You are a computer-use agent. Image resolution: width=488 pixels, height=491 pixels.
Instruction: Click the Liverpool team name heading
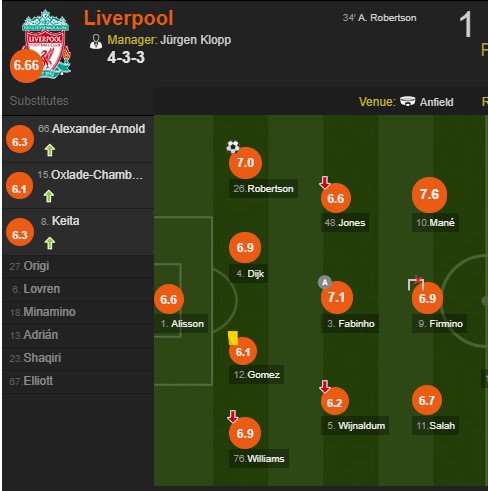129,18
